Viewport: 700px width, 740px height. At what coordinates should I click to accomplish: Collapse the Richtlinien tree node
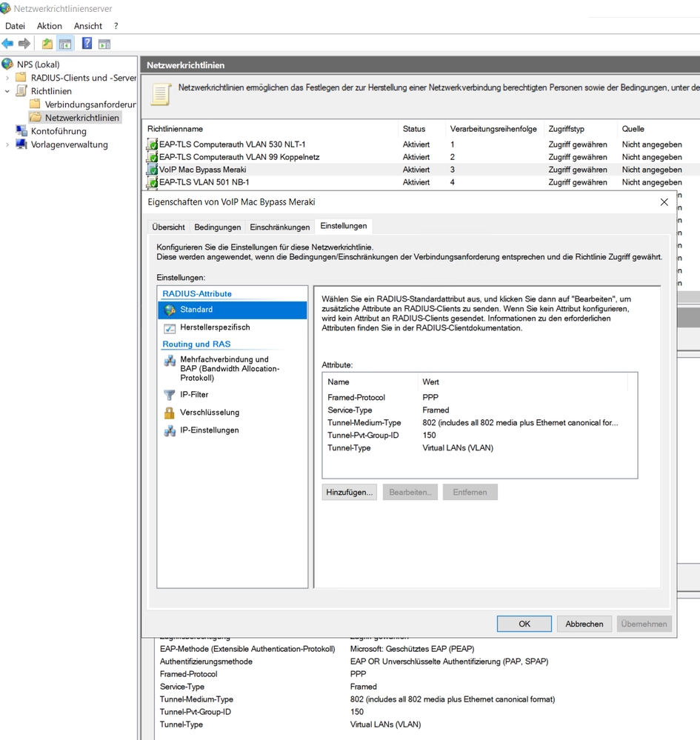coord(7,91)
